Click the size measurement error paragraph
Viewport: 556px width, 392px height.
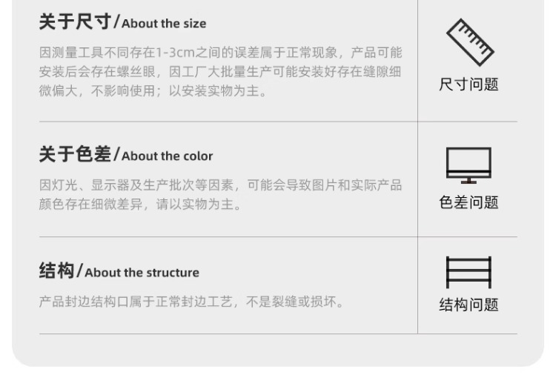tap(221, 72)
